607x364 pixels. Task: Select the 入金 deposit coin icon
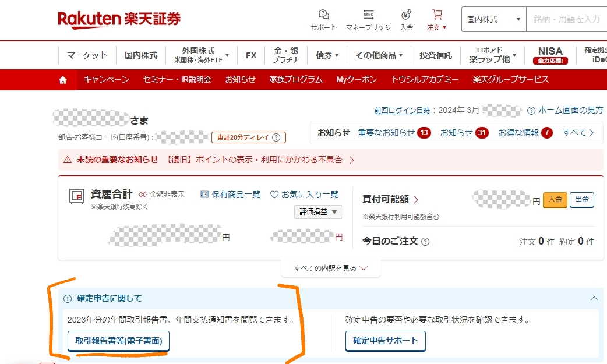click(x=406, y=15)
